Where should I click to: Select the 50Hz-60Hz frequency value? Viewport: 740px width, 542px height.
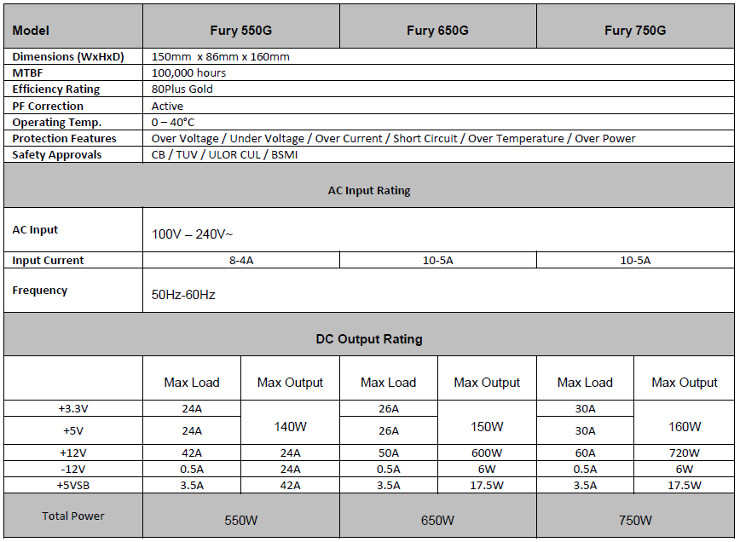click(x=183, y=295)
